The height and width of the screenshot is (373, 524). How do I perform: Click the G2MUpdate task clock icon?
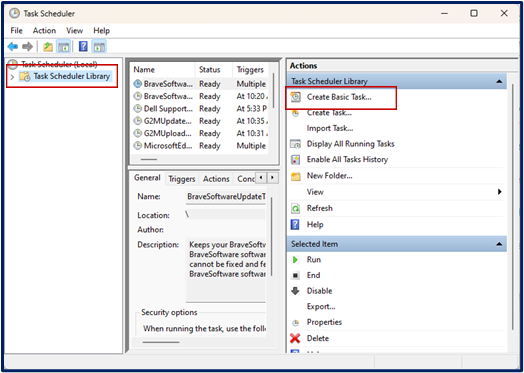(x=138, y=121)
